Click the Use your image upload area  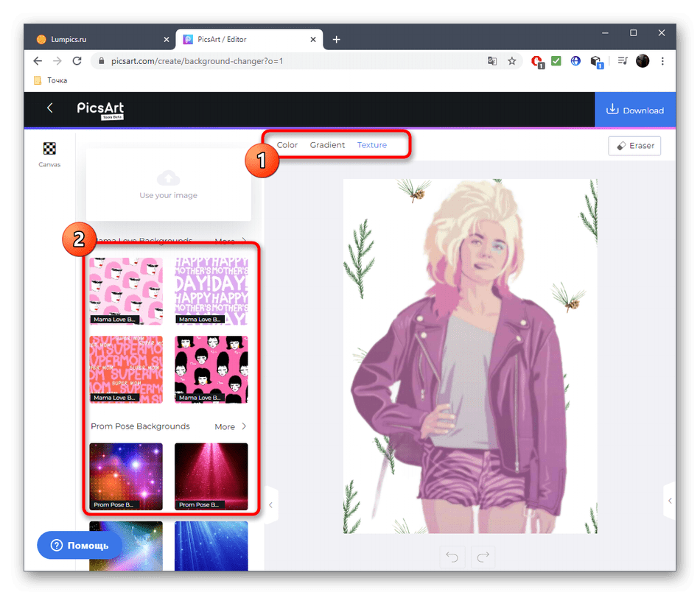coord(169,184)
